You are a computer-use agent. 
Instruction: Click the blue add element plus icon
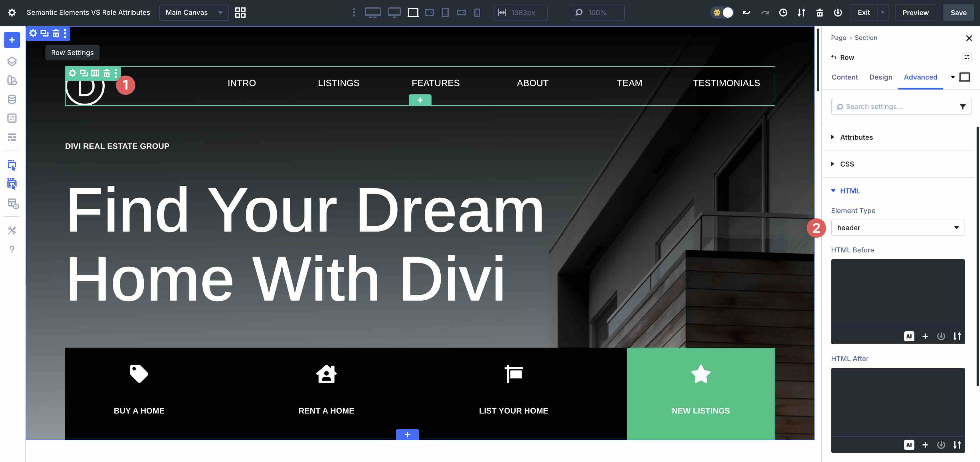pyautogui.click(x=12, y=40)
